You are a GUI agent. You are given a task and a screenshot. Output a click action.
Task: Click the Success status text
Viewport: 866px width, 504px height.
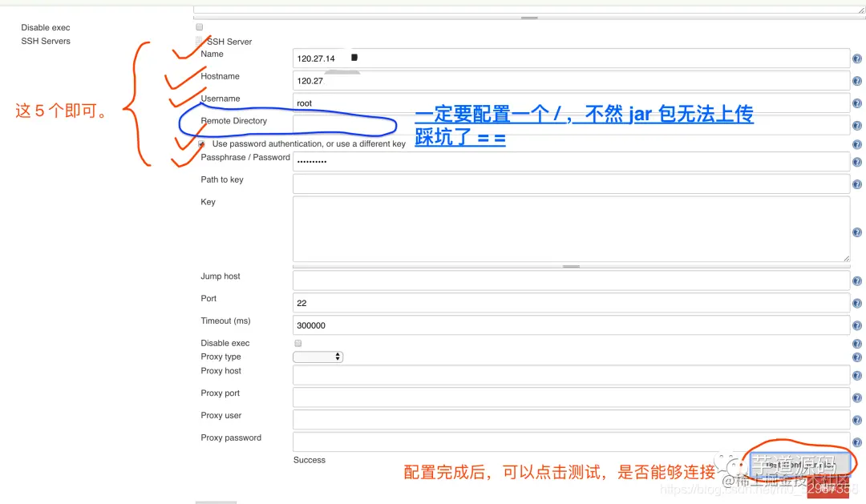pyautogui.click(x=310, y=460)
